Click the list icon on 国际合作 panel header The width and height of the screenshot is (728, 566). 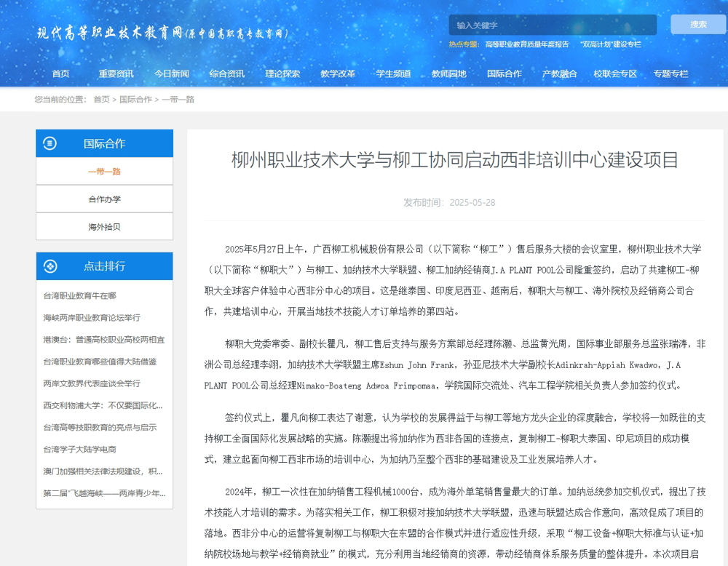[x=51, y=144]
